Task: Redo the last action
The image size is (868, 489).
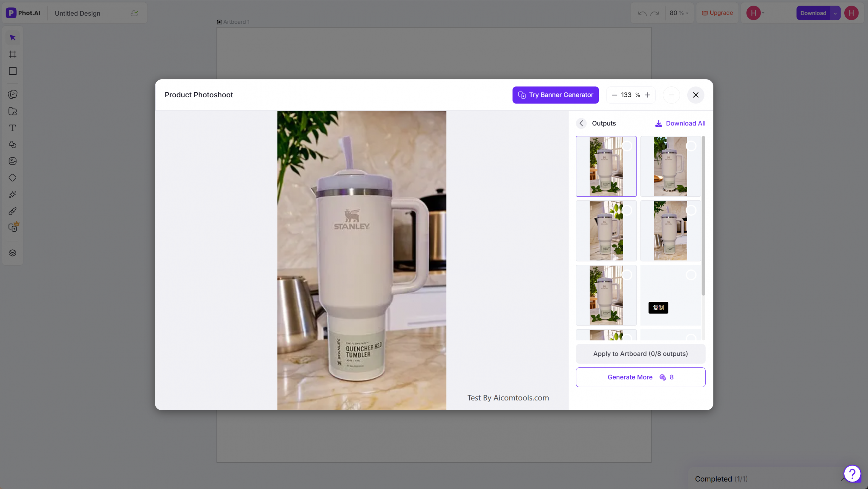Action: (655, 13)
